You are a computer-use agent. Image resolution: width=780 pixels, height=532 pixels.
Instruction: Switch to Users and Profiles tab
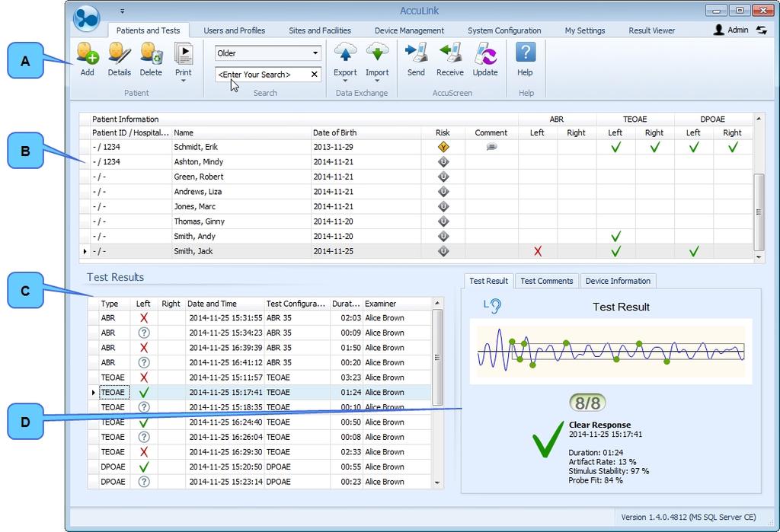click(x=235, y=30)
